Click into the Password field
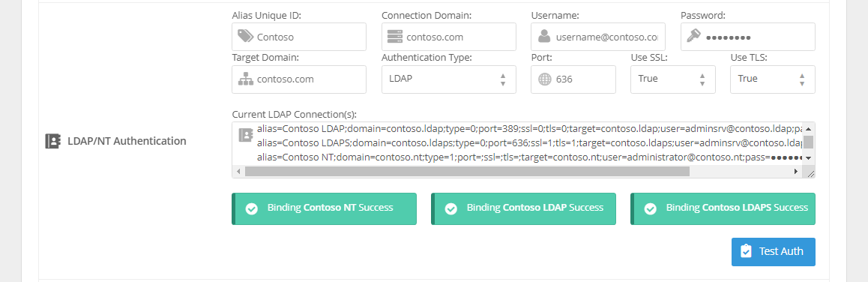 (748, 37)
